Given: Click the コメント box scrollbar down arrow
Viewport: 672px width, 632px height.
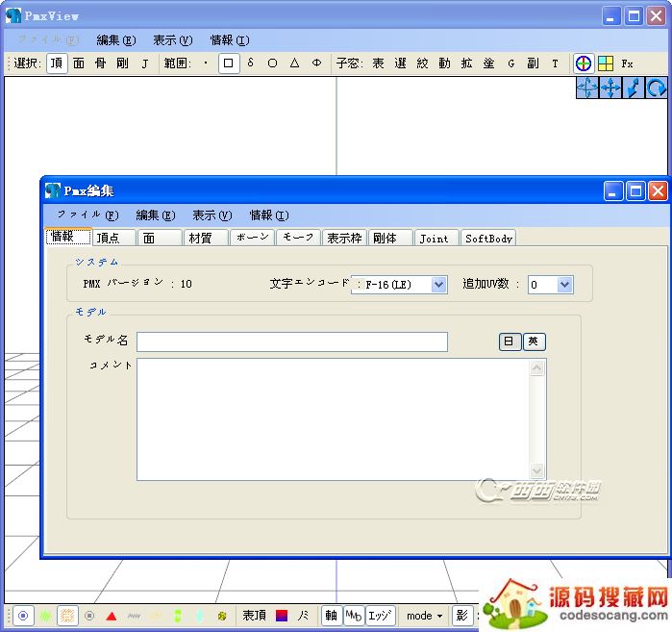Looking at the screenshot, I should 537,471.
